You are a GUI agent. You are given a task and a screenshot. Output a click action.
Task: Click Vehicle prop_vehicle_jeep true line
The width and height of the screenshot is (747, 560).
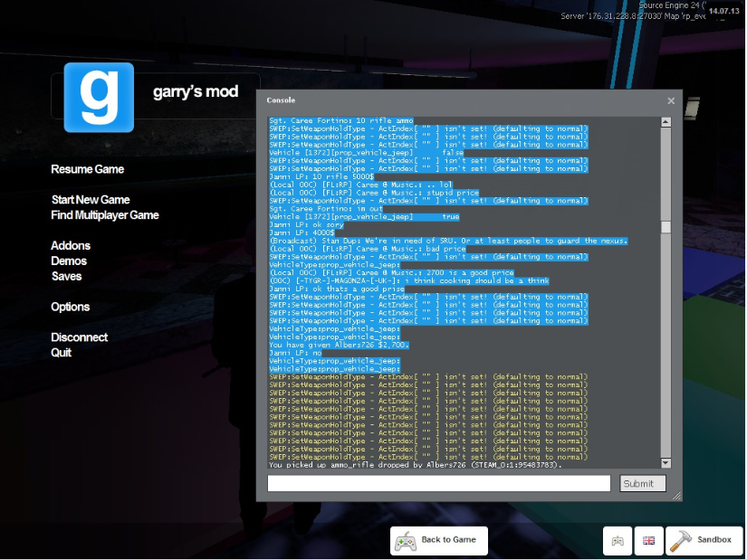coord(365,216)
